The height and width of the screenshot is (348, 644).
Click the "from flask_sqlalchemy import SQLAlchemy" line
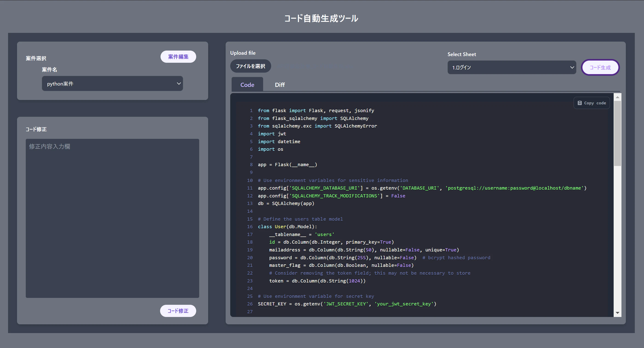[x=313, y=118]
